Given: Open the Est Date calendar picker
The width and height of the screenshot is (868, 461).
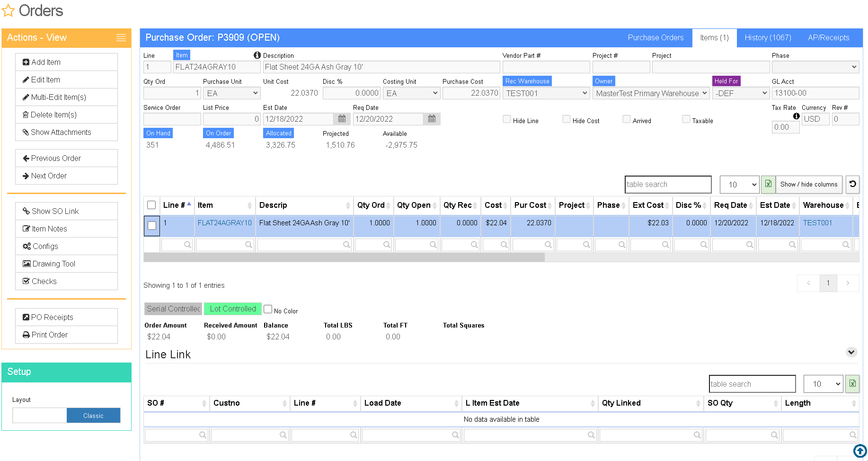Looking at the screenshot, I should [342, 119].
